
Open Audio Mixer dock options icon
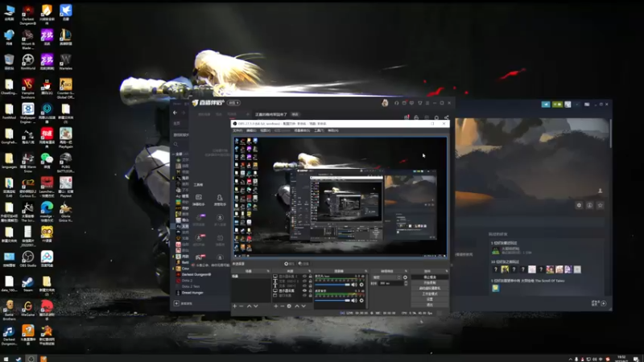[366, 271]
